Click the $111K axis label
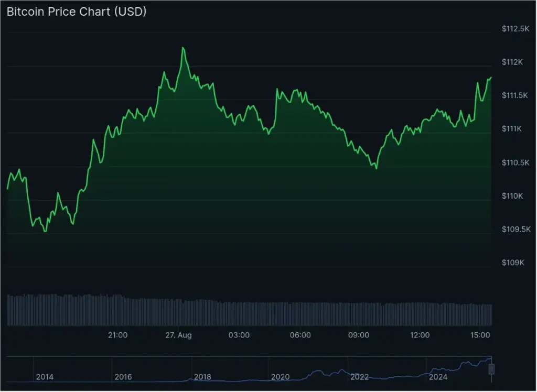 coord(512,129)
